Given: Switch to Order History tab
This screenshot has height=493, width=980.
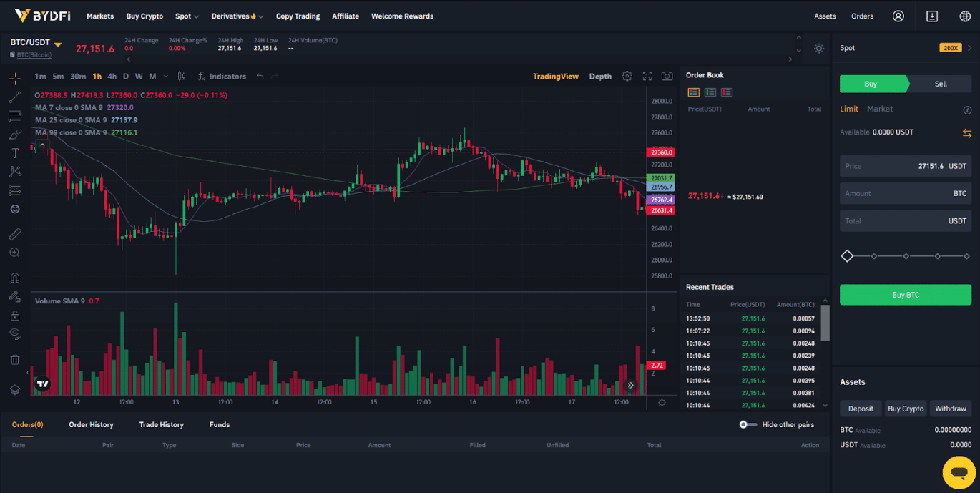Looking at the screenshot, I should click(91, 425).
